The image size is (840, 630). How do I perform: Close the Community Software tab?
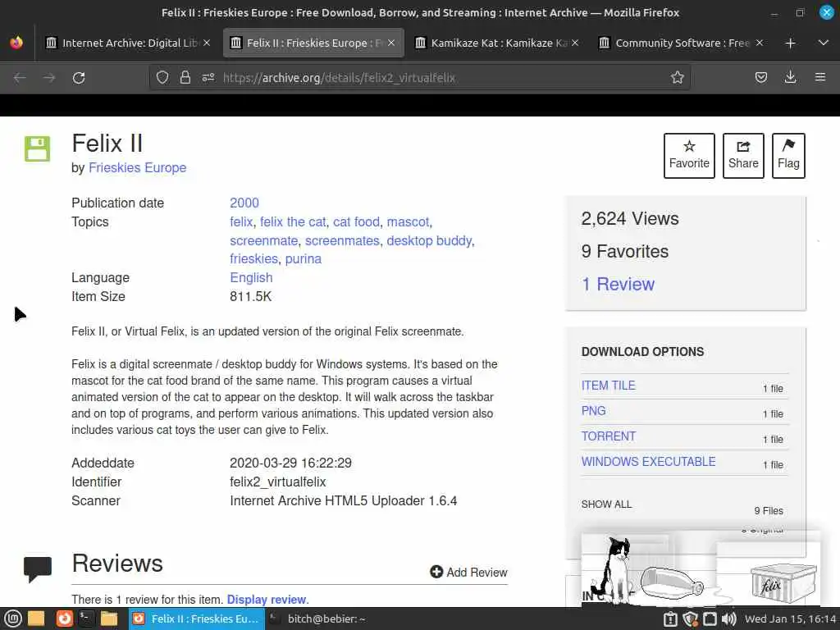[759, 43]
